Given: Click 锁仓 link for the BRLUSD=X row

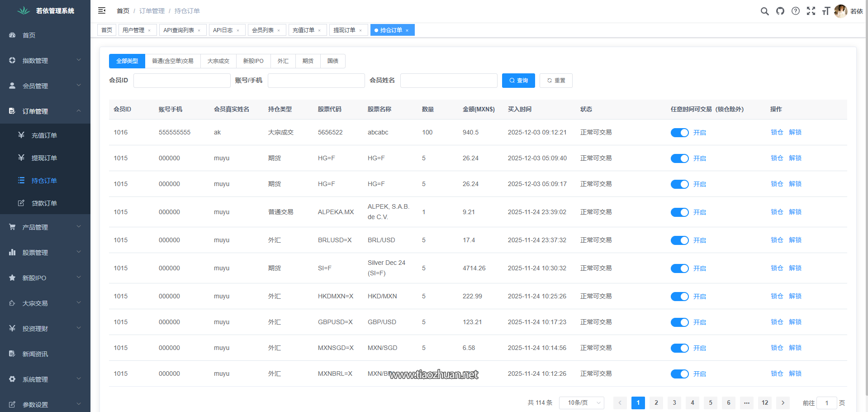Looking at the screenshot, I should 777,240.
